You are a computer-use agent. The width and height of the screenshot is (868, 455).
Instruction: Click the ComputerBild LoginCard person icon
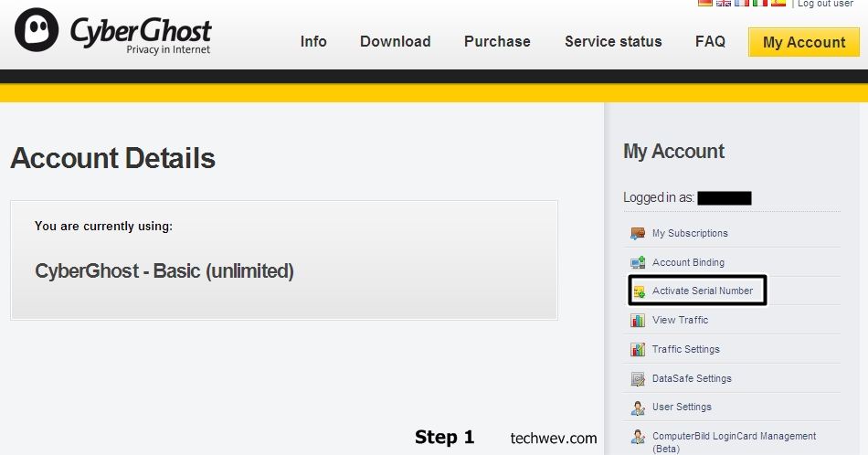click(x=638, y=437)
